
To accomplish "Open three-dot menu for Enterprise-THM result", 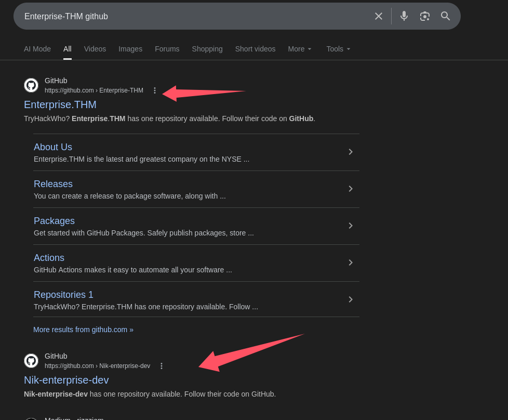I will [154, 90].
